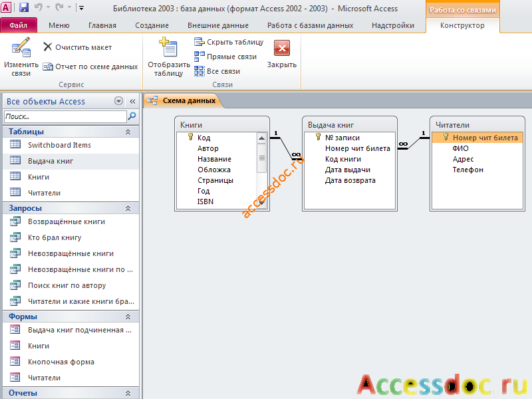Select the Схема данных document tab
This screenshot has height=399, width=532.
(184, 100)
